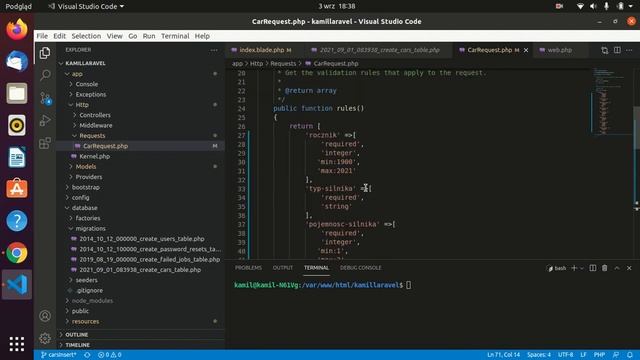
Task: Change Spaces: 4 indentation setting
Action: coord(539,355)
